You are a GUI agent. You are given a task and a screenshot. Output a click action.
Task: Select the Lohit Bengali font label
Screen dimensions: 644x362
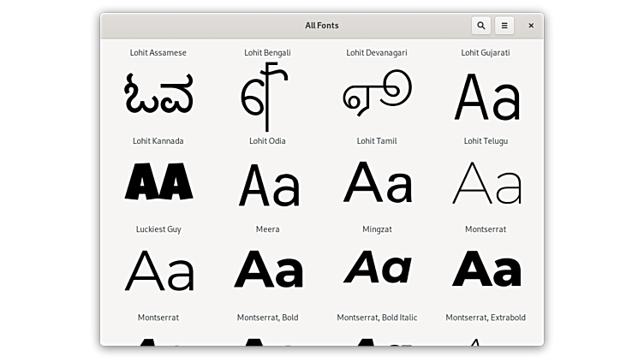267,53
